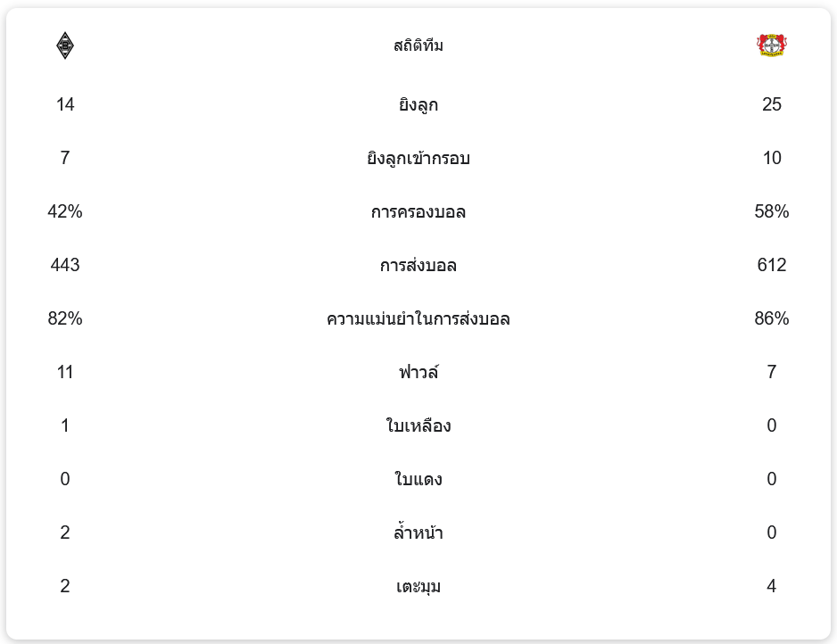837x644 pixels.
Task: Click the ล้ำหน้า offsides label
Action: [418, 533]
